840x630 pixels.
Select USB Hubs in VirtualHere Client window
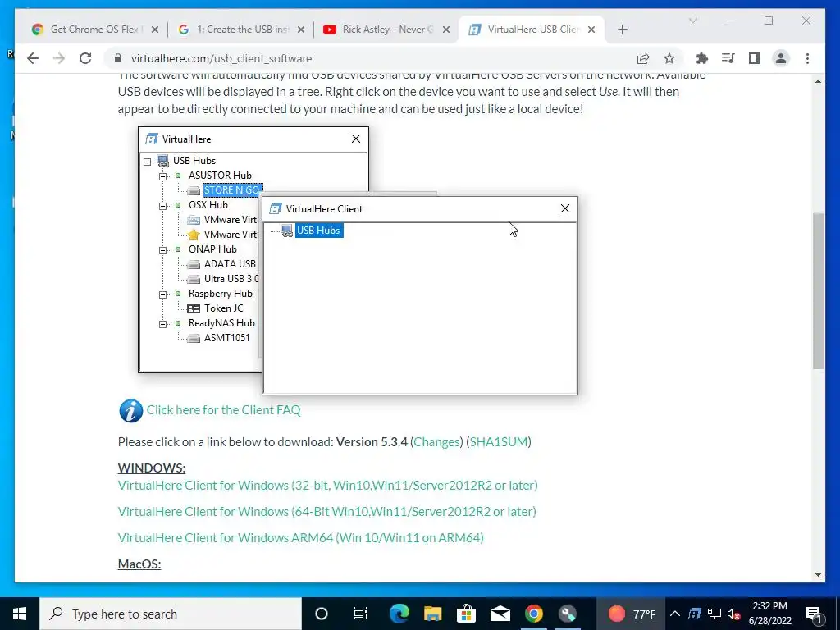319,231
